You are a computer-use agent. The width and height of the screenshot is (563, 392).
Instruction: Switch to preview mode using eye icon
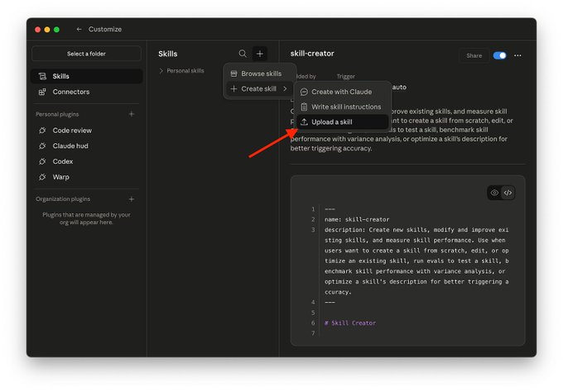click(x=494, y=193)
